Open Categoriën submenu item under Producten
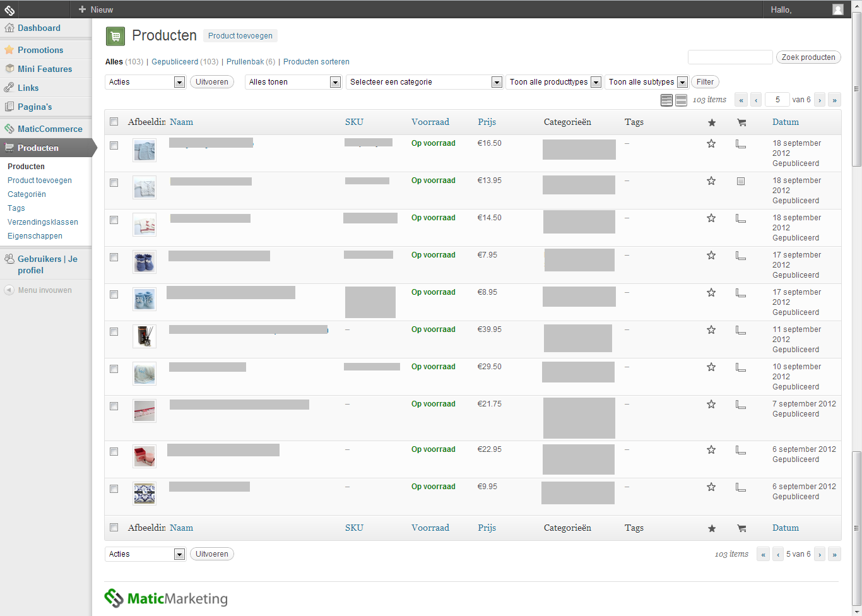The height and width of the screenshot is (616, 862). pyautogui.click(x=27, y=194)
